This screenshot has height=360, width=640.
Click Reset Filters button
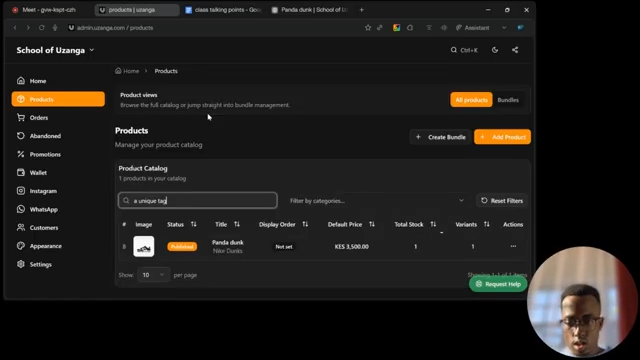502,201
